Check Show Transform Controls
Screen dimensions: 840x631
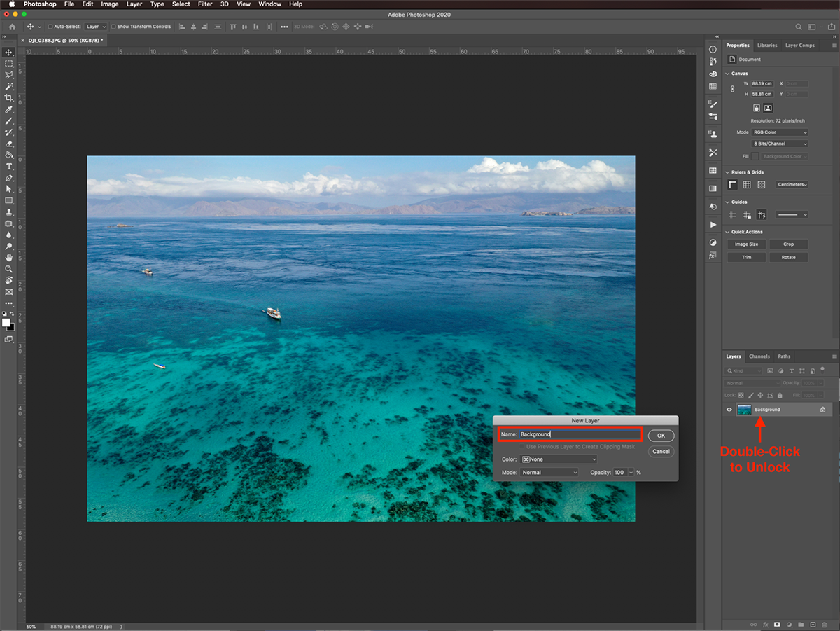coord(114,27)
